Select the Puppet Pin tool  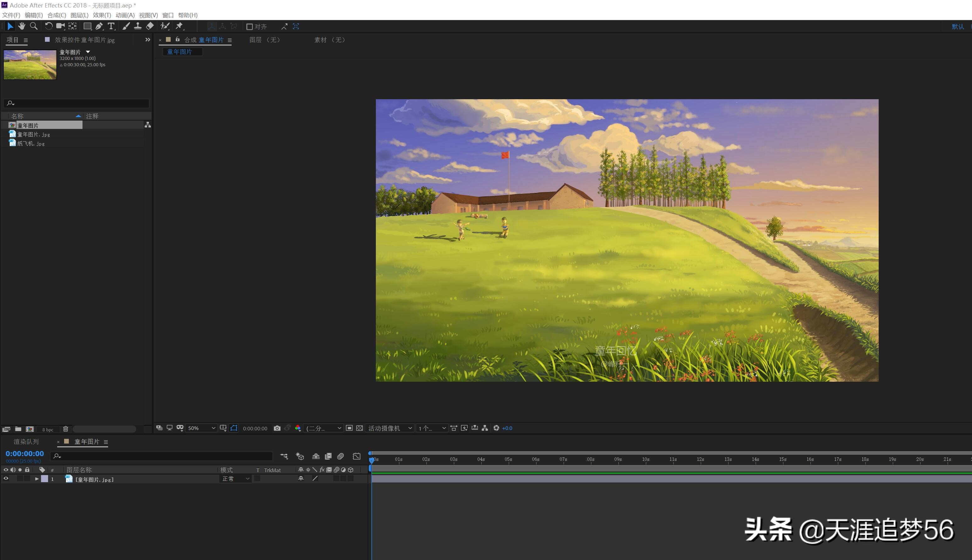tap(179, 26)
